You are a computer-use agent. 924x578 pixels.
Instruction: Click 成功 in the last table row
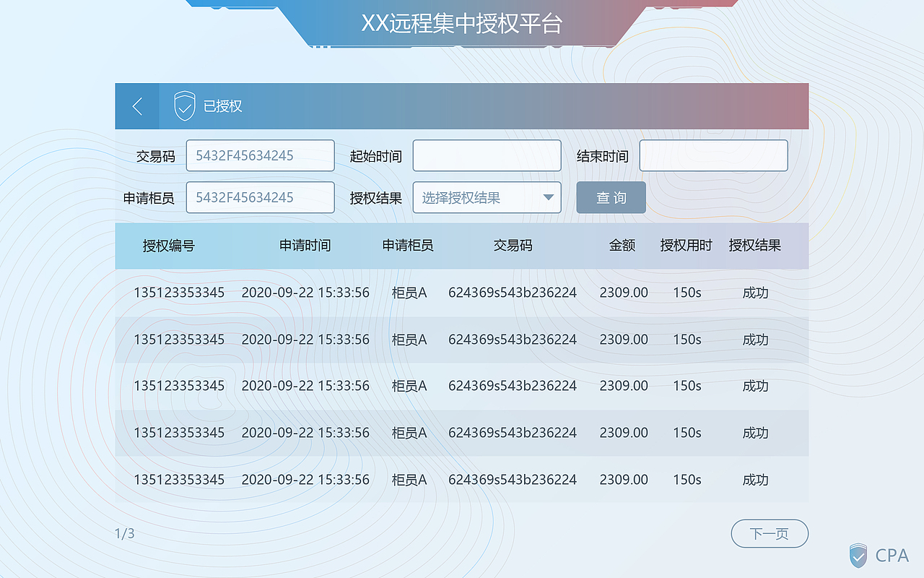(x=754, y=479)
